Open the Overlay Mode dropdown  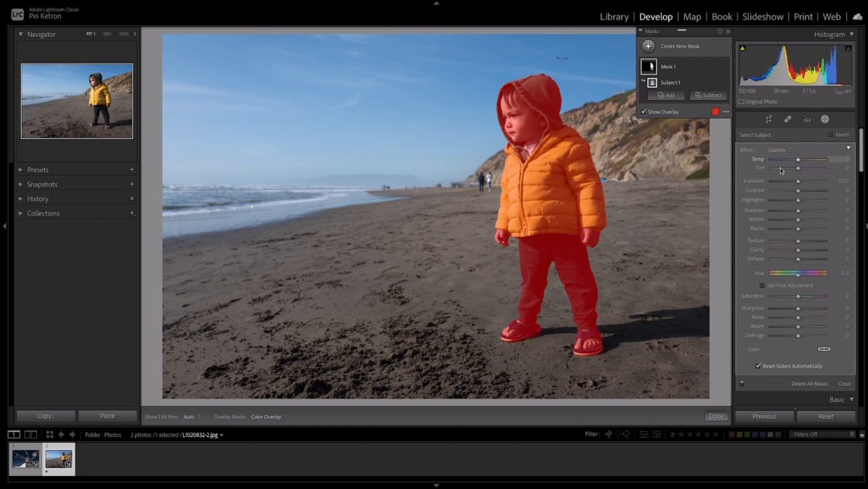[268, 417]
